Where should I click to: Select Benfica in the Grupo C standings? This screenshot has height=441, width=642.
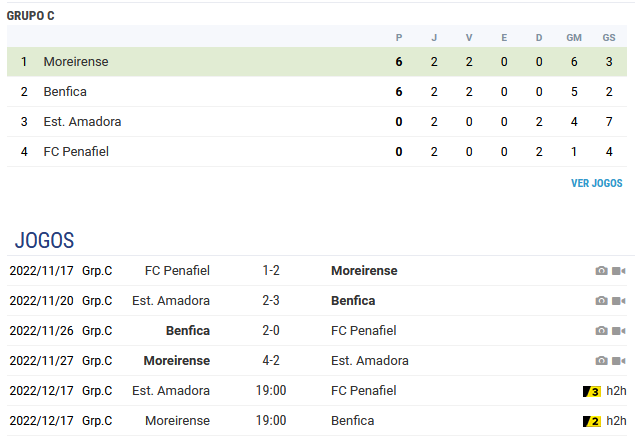point(65,92)
